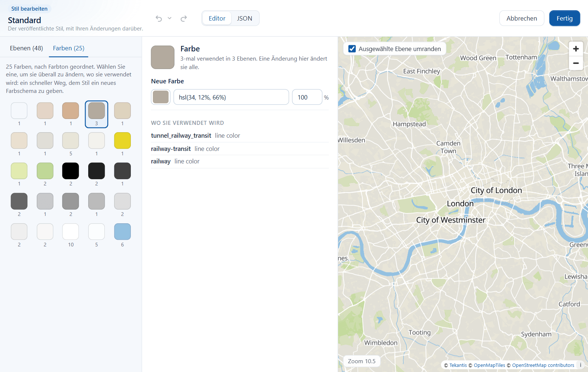Open the Ebene (48) tab
Viewport: 588px width, 372px height.
click(26, 48)
